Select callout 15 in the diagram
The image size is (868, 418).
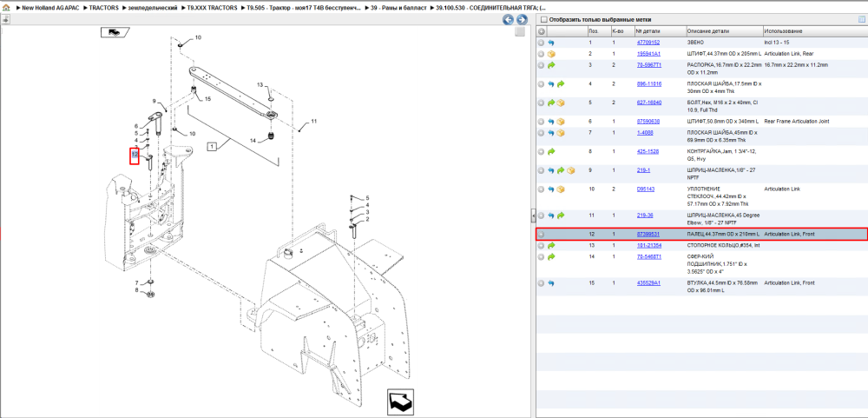[x=207, y=99]
